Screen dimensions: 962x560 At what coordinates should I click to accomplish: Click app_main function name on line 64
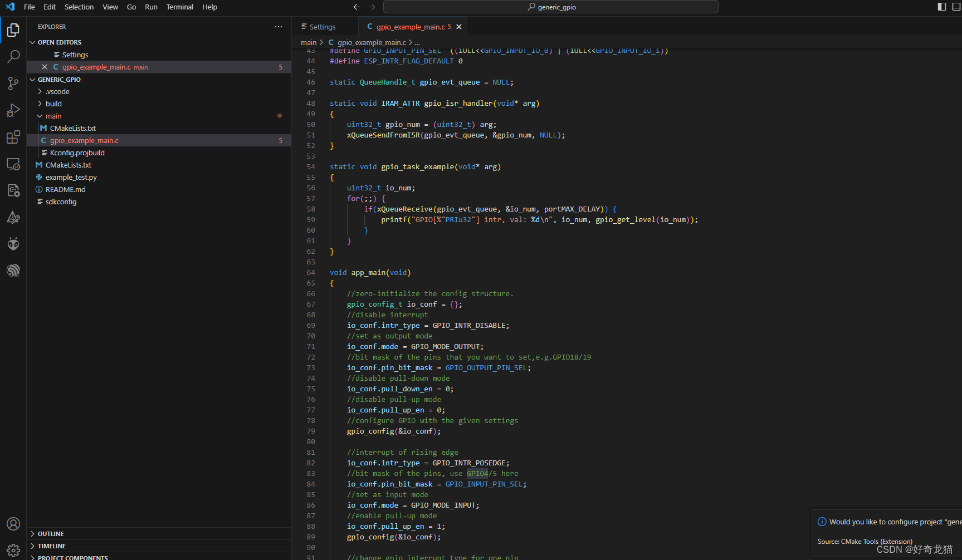click(368, 272)
